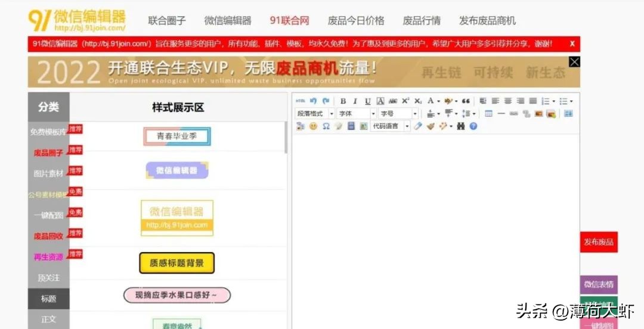Open the 联合圈子 nav item
The image size is (644, 329).
coord(167,20)
